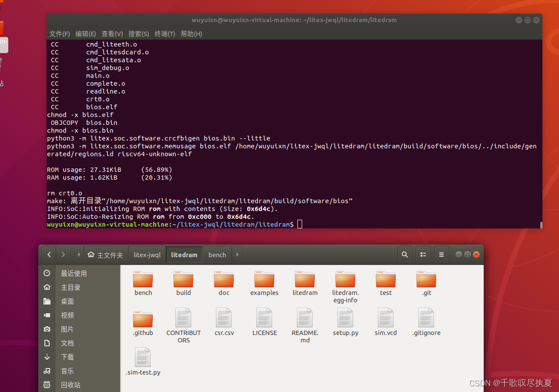Click 'INFO:SoC:Initializing ROM' terminal line
Image resolution: width=559 pixels, height=392 pixels.
tap(162, 209)
